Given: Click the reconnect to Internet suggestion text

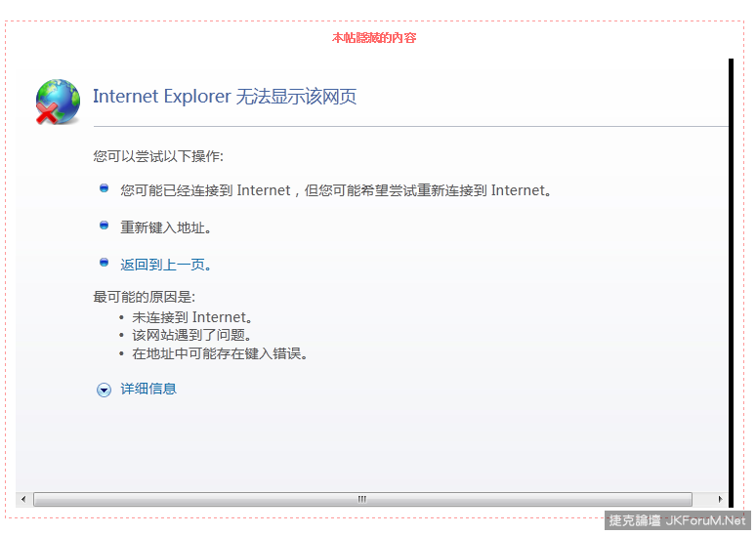Looking at the screenshot, I should pos(338,190).
